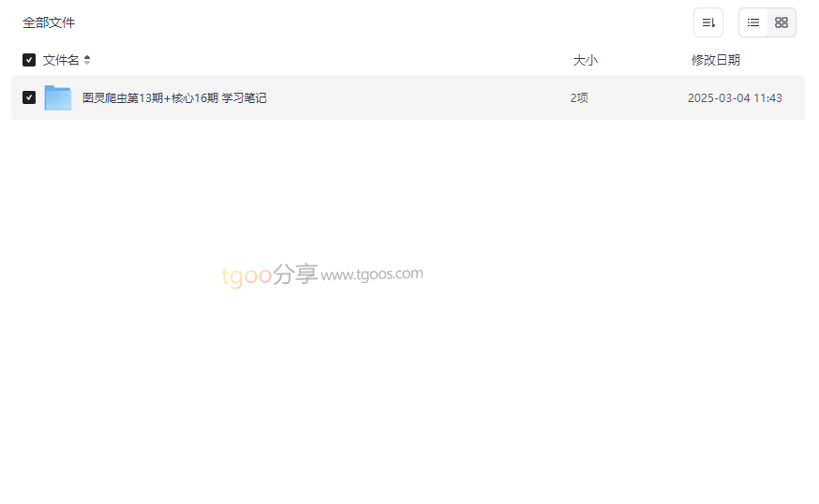
Task: Sort files by the 文件名 column
Action: point(61,60)
